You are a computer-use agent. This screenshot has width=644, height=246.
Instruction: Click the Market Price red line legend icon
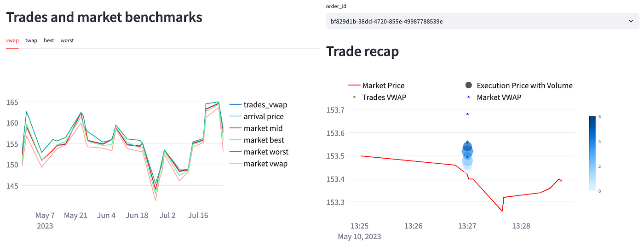354,86
